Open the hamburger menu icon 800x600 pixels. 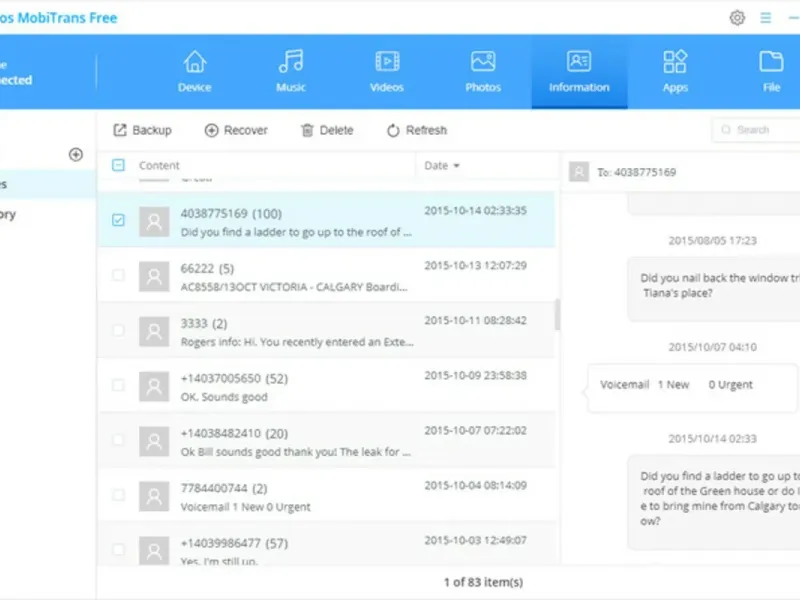765,18
